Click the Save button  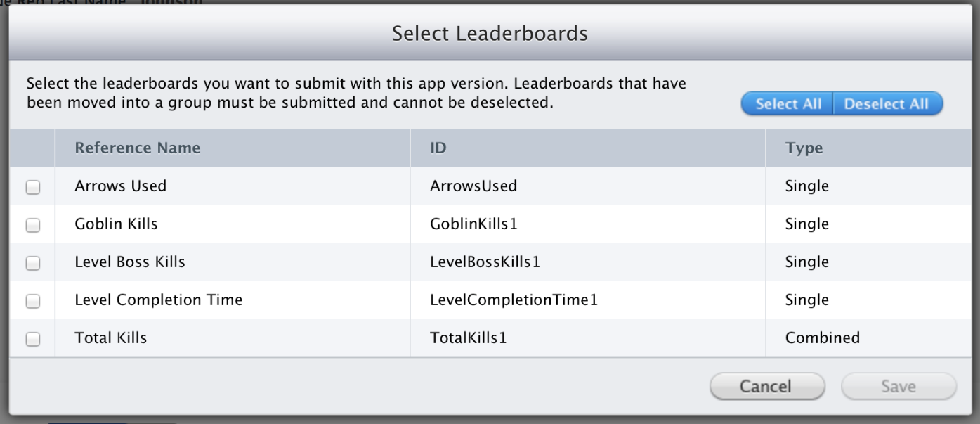[x=898, y=386]
